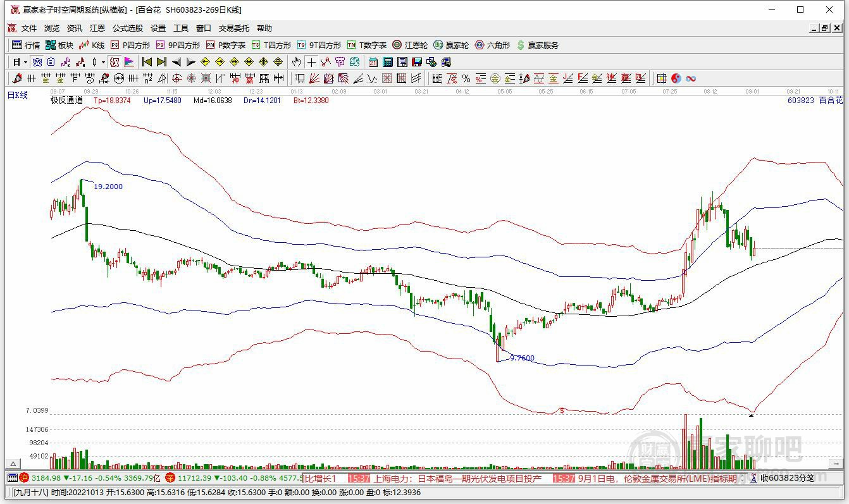The width and height of the screenshot is (849, 504).
Task: Open the P数字表 tool
Action: [226, 45]
